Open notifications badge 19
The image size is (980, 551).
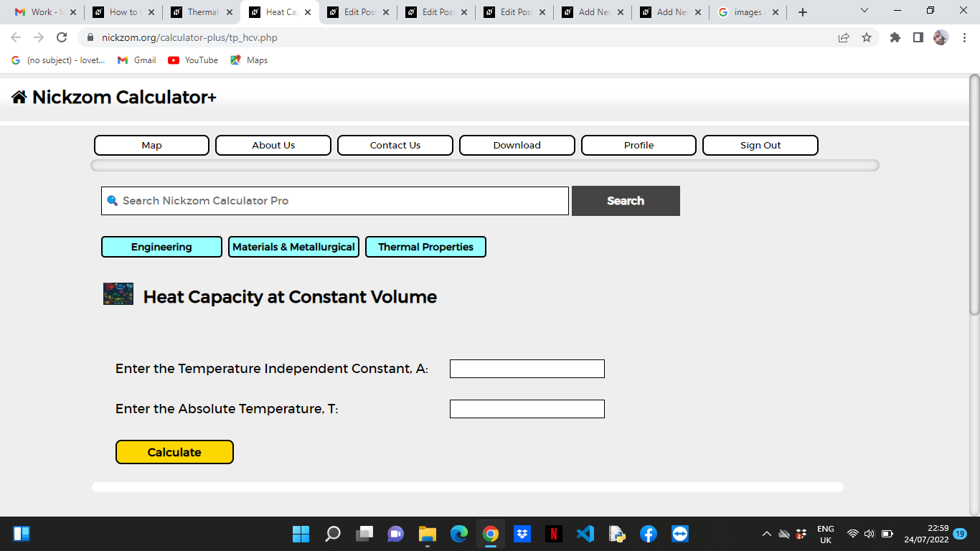(960, 534)
